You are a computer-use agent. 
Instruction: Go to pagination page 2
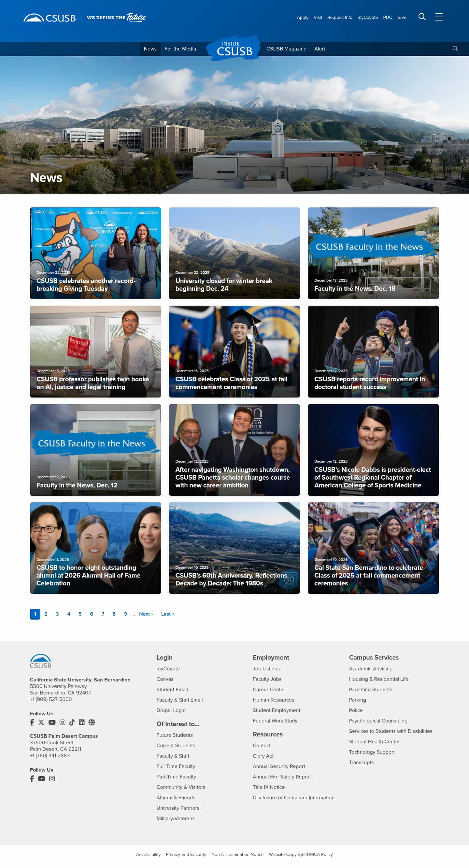pos(46,614)
